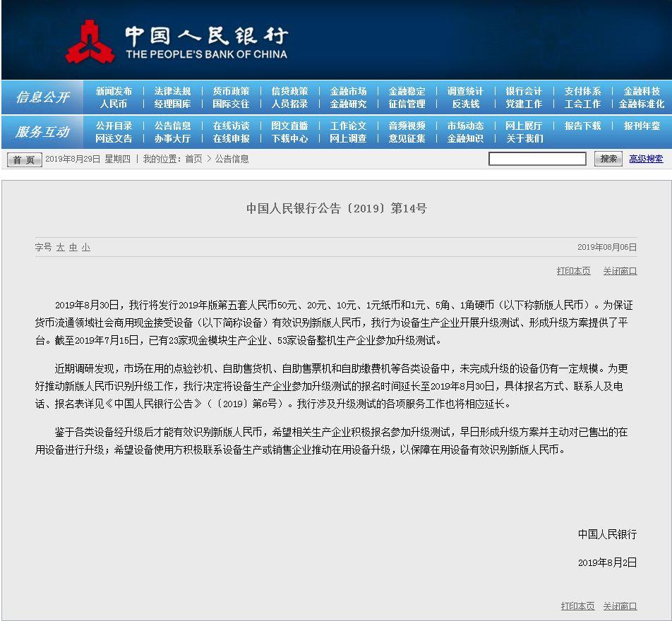This screenshot has width=672, height=621.
Task: Open 金融稳定 navigation item
Action: [x=407, y=91]
